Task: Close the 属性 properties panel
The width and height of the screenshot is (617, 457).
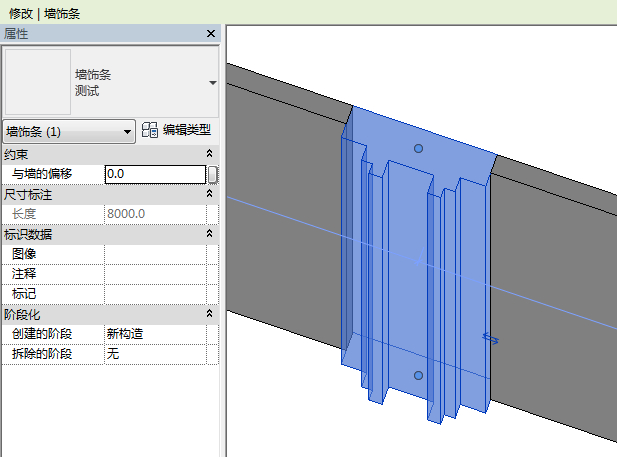Action: point(211,34)
